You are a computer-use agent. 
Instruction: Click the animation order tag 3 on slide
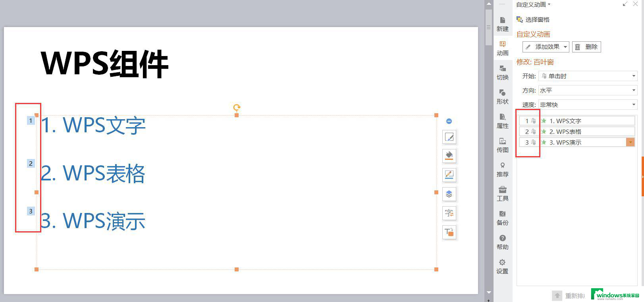(31, 211)
